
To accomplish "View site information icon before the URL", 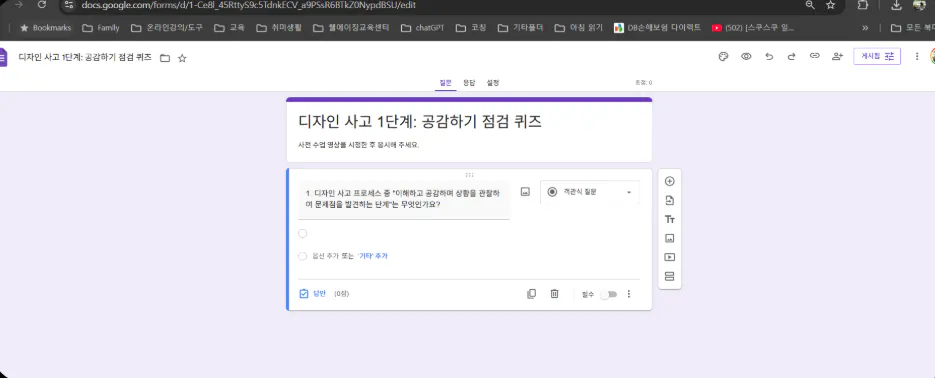I will (69, 5).
